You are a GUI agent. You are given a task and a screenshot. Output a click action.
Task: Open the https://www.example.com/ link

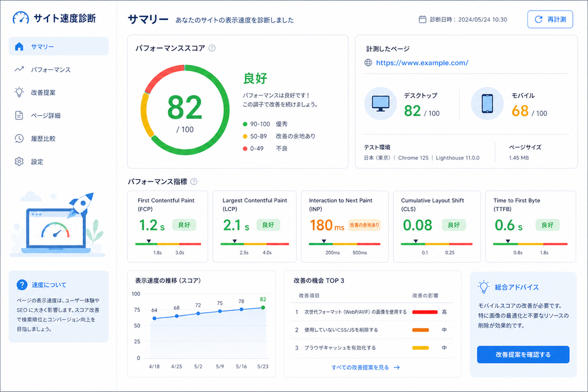point(422,62)
